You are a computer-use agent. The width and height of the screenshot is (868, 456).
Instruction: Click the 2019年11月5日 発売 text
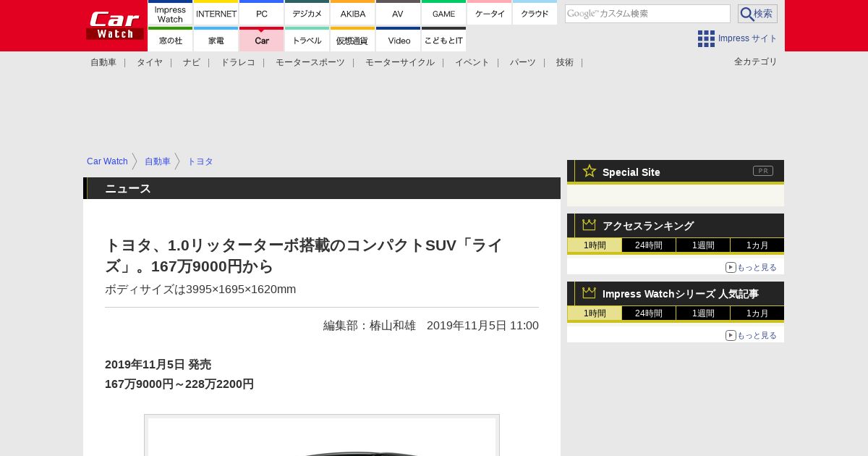tap(158, 365)
